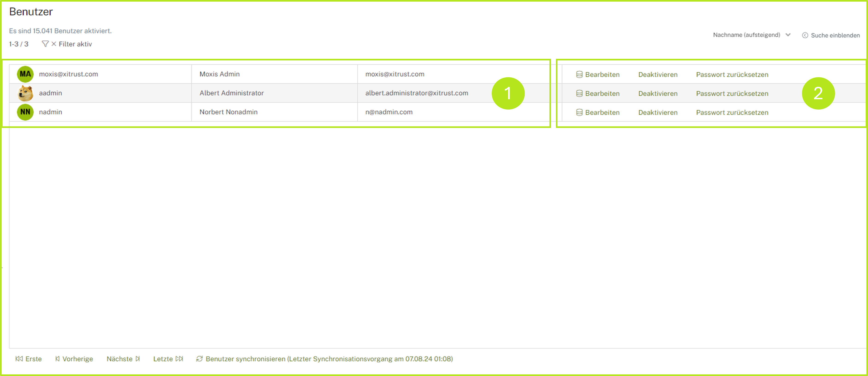Open the Nachname (aufsteigend) sort dropdown

(746, 35)
